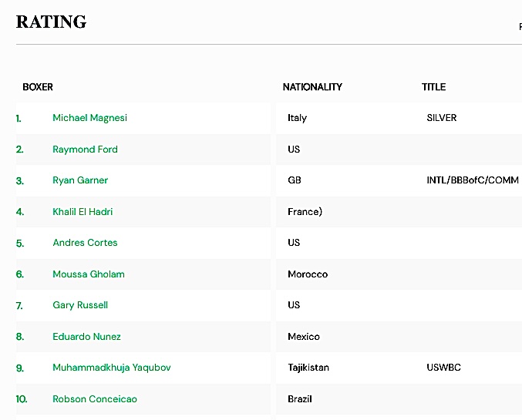Image resolution: width=522 pixels, height=420 pixels.
Task: Click rank number 1 in list
Action: click(x=19, y=119)
